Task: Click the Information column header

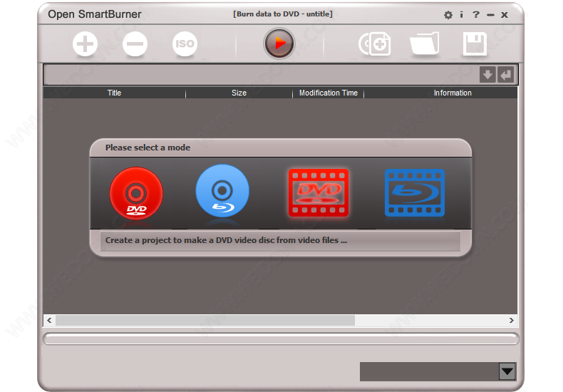Action: pos(453,93)
